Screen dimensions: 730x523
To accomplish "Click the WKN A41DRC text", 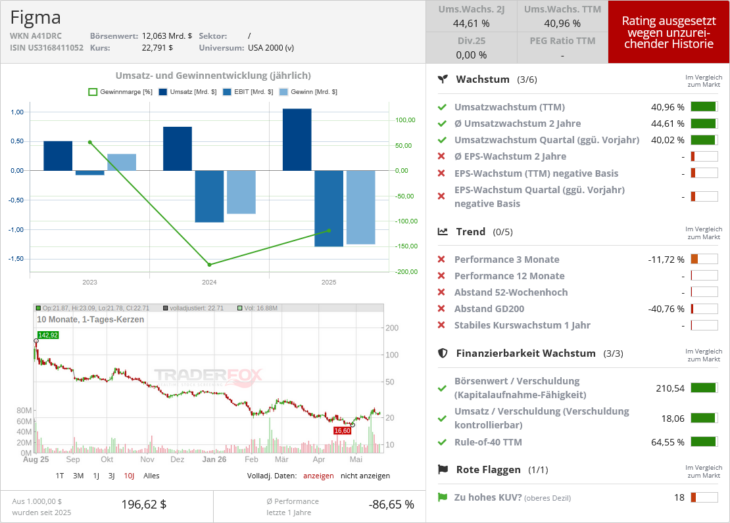I will point(35,36).
